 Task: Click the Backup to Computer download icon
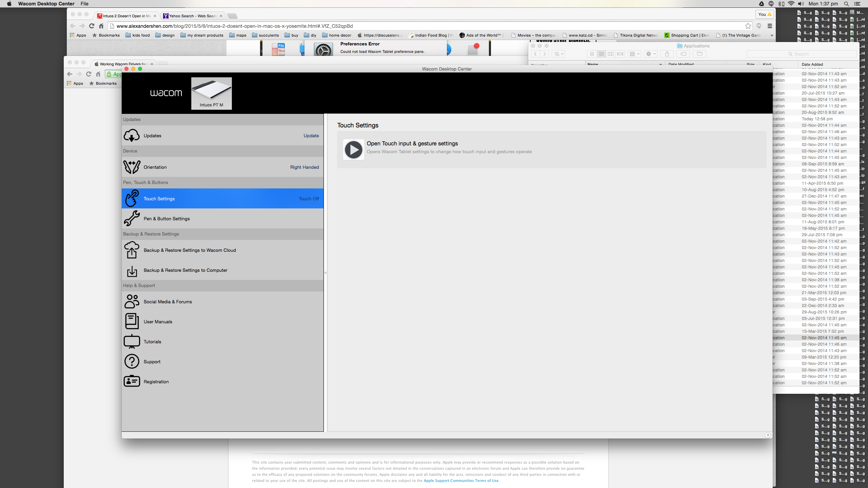(x=132, y=270)
